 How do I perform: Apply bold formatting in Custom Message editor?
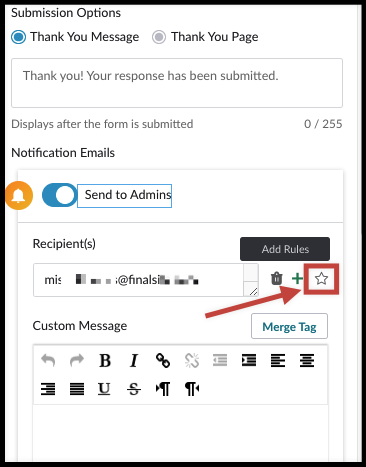(105, 360)
